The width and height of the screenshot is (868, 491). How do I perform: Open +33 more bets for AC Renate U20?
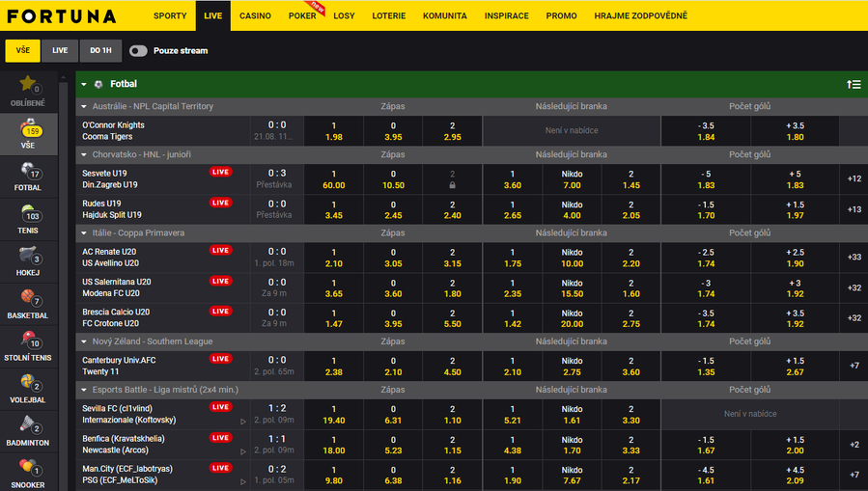[x=854, y=257]
